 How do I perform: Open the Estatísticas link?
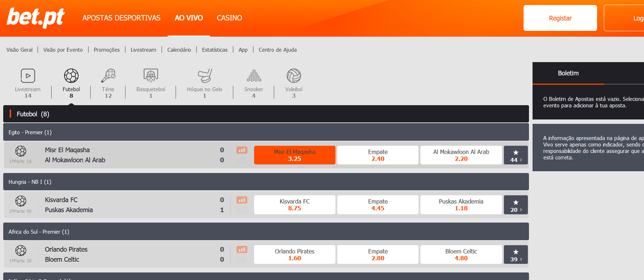pyautogui.click(x=215, y=50)
